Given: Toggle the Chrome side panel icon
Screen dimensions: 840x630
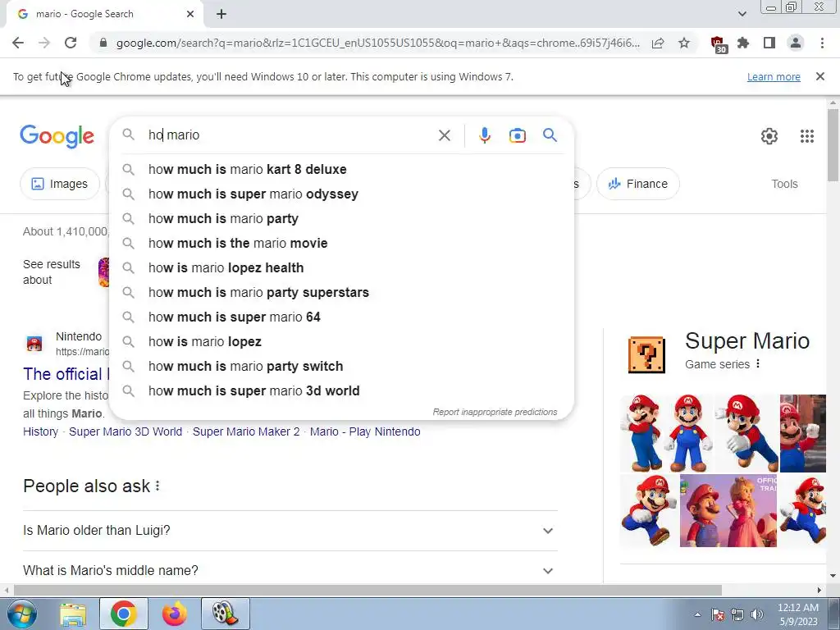Looking at the screenshot, I should click(x=769, y=43).
